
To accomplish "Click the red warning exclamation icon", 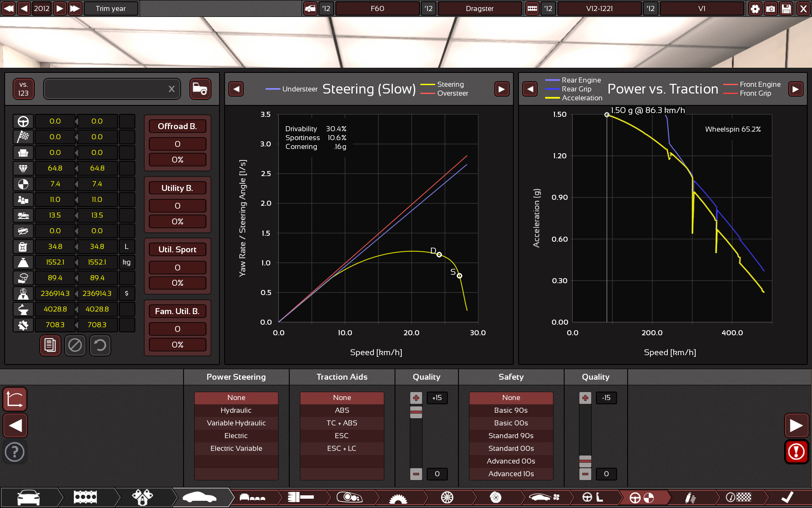I will 796,452.
